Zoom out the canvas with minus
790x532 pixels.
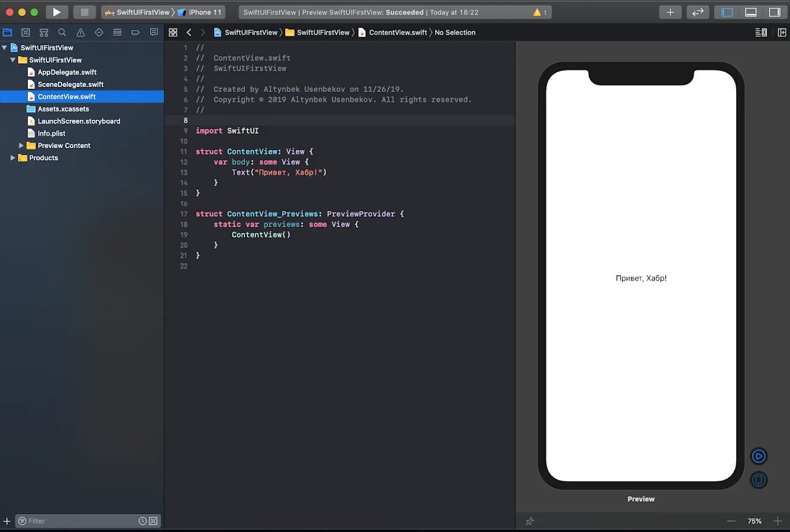731,522
